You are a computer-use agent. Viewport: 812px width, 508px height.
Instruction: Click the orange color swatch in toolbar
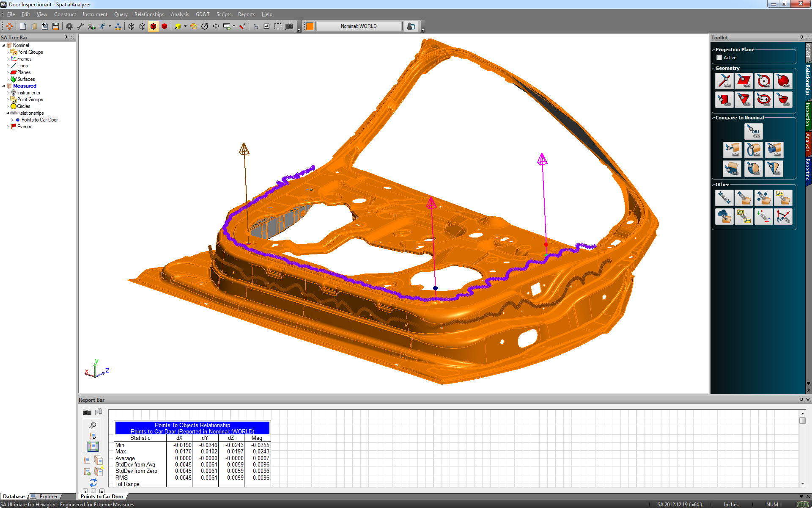pyautogui.click(x=310, y=26)
